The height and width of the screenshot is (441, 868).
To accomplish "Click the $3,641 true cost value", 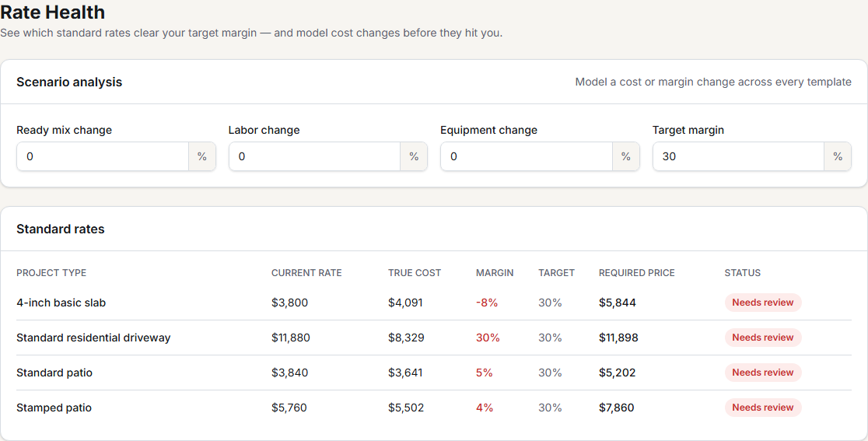I will [x=405, y=373].
